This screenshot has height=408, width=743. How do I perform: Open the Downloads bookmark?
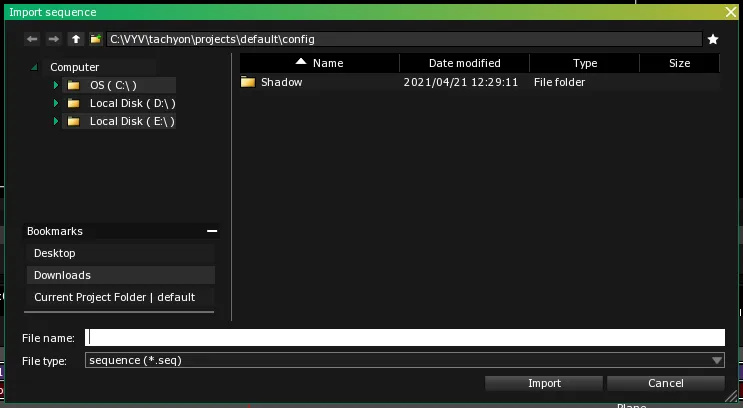point(120,275)
